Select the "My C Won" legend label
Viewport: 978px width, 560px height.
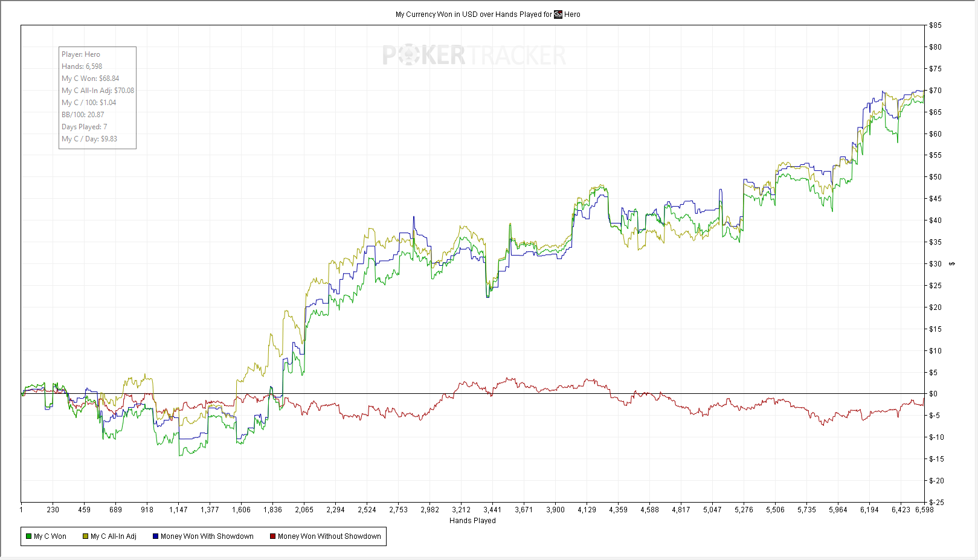(50, 536)
